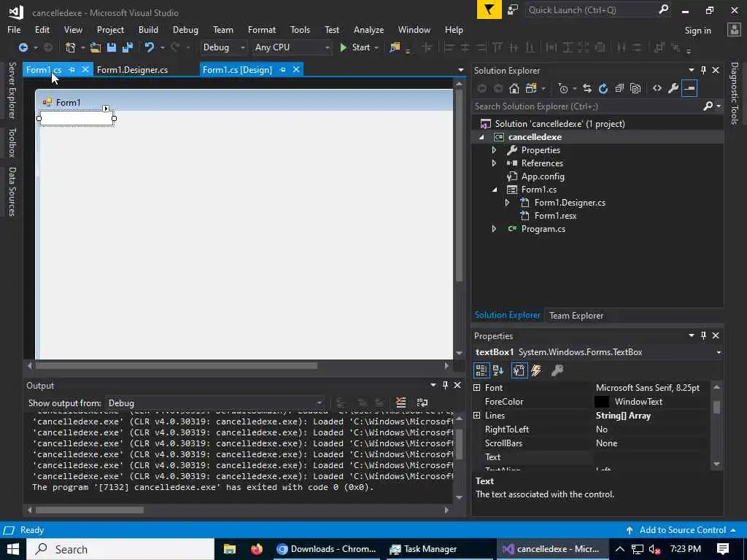Viewport: 747px width, 560px height.
Task: Open the Data Sources side tab
Action: coord(12,191)
